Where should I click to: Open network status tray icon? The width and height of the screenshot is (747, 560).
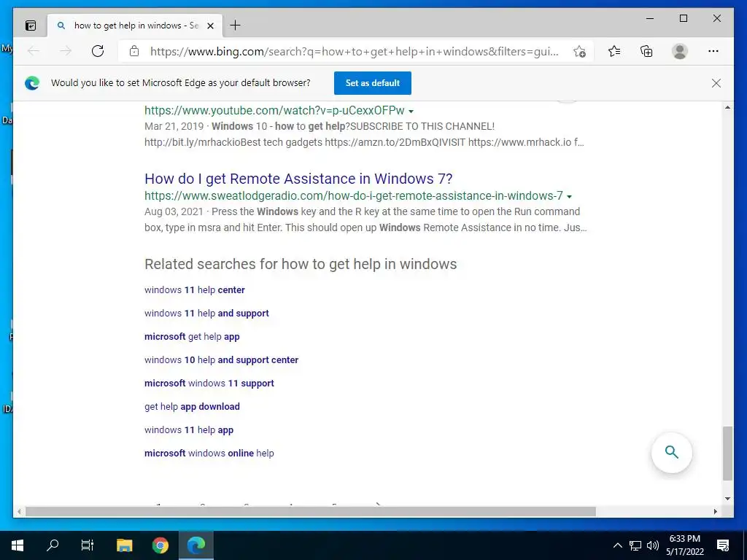[635, 545]
